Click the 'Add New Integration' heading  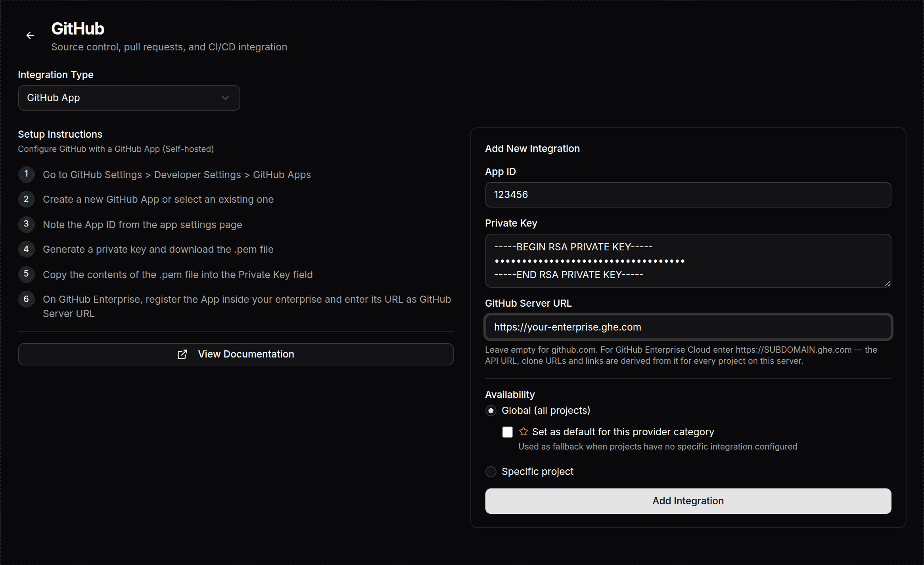point(532,149)
